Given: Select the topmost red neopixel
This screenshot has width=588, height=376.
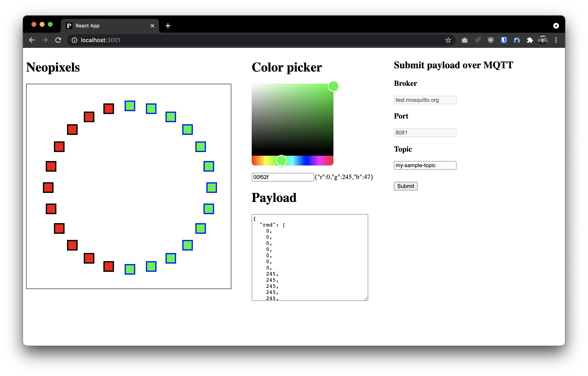Looking at the screenshot, I should click(109, 109).
